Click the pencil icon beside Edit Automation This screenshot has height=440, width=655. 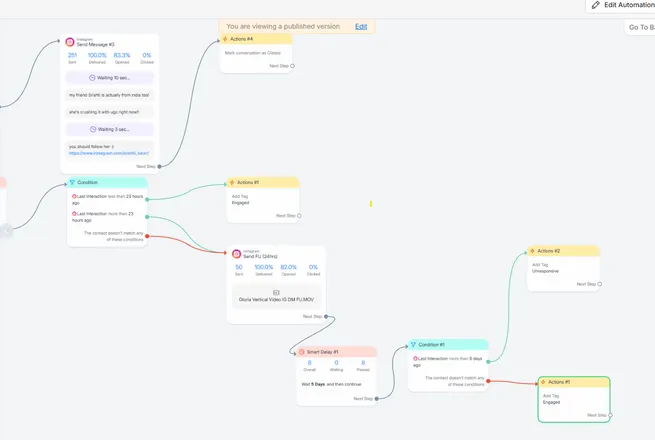[x=596, y=5]
